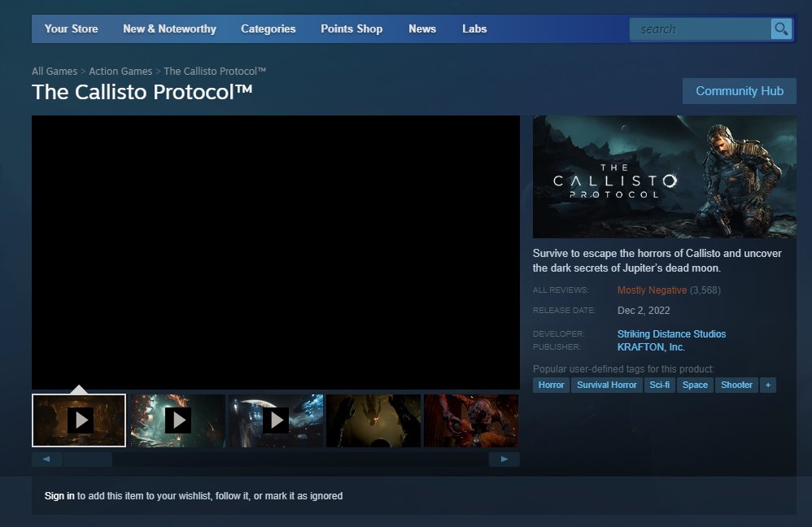Viewport: 812px width, 527px height.
Task: Open the Categories menu
Action: (268, 29)
